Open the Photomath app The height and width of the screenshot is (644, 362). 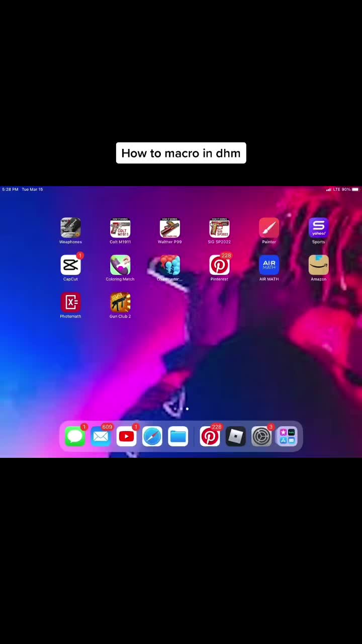point(70,302)
